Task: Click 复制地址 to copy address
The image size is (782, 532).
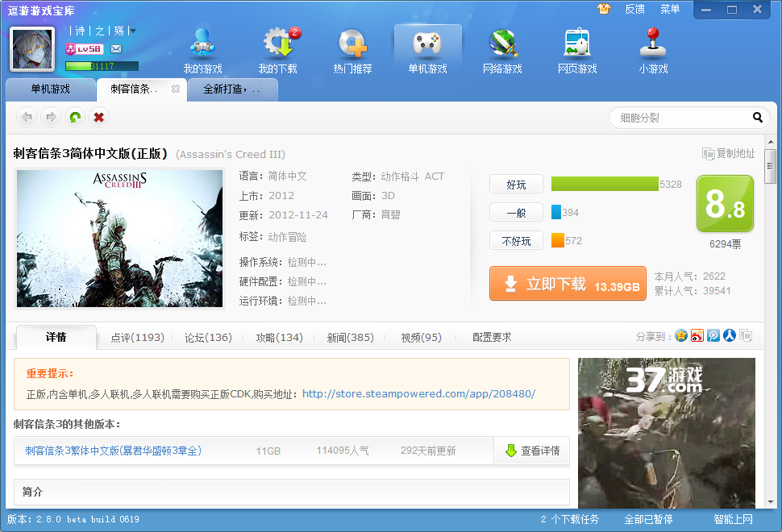Action: [729, 154]
